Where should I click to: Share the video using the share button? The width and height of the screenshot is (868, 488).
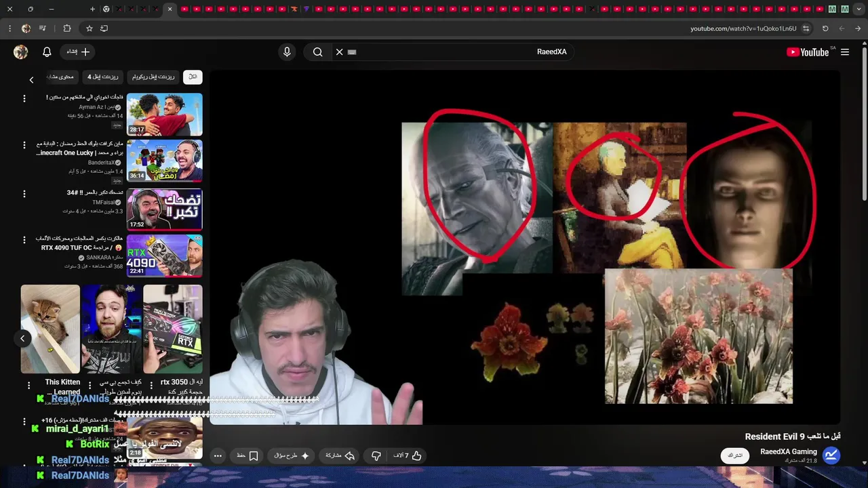coord(340,456)
